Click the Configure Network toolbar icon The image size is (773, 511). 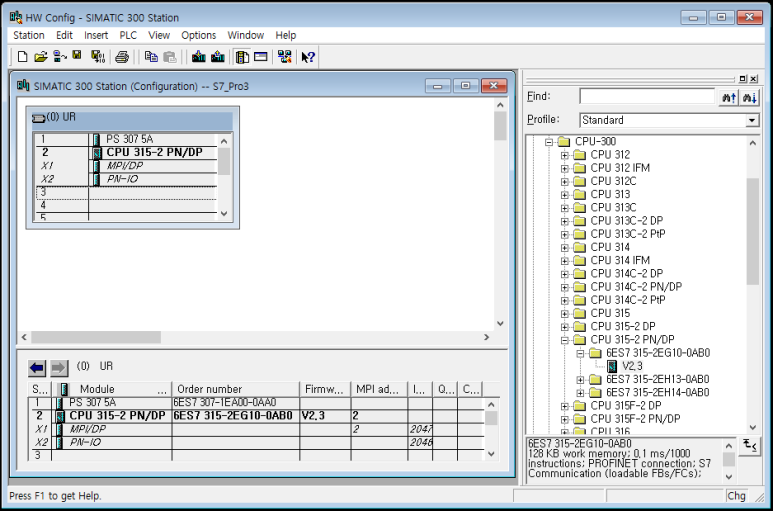284,57
